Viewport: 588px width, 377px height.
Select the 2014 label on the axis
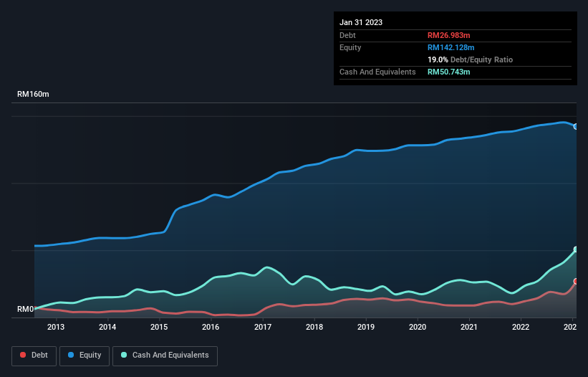(107, 327)
